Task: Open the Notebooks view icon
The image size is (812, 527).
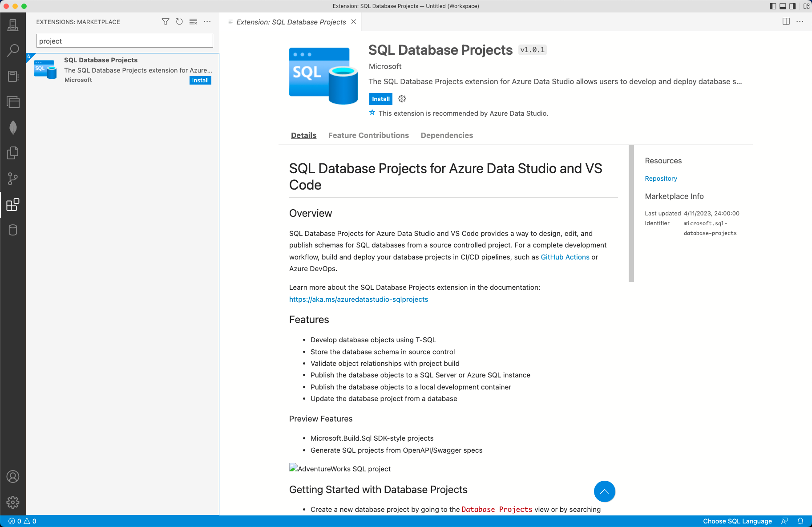Action: 13,76
